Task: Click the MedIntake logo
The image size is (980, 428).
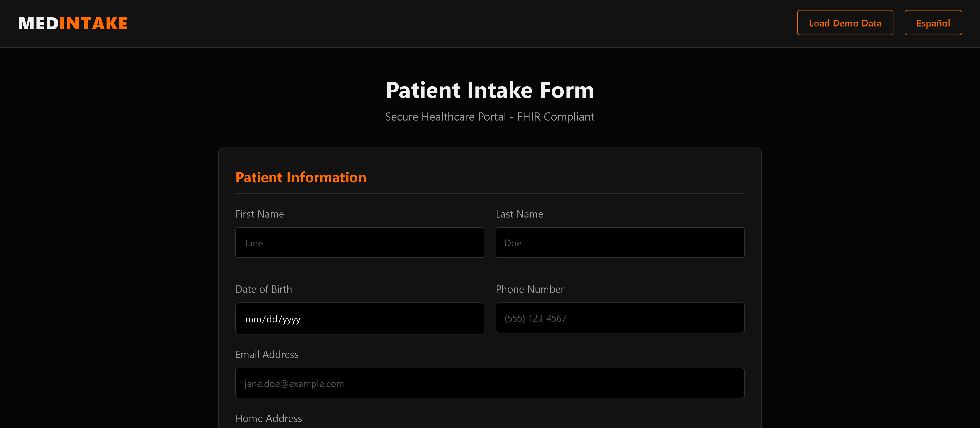Action: 73,23
